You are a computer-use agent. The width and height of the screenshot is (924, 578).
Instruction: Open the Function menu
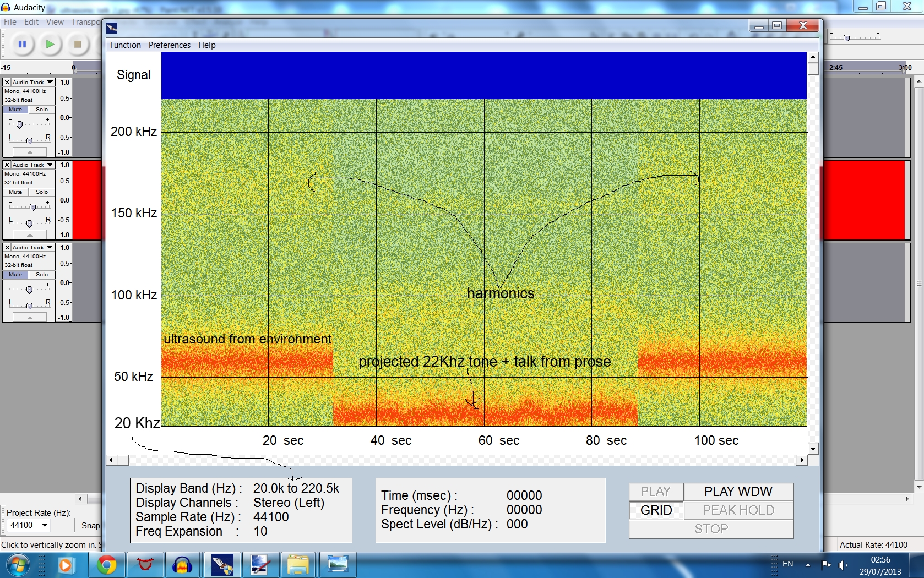click(125, 45)
